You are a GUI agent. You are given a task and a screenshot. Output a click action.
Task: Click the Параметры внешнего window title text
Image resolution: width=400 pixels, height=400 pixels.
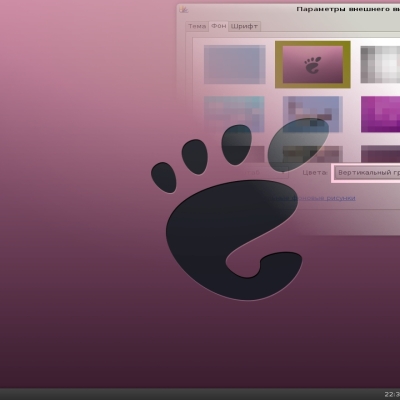(348, 9)
